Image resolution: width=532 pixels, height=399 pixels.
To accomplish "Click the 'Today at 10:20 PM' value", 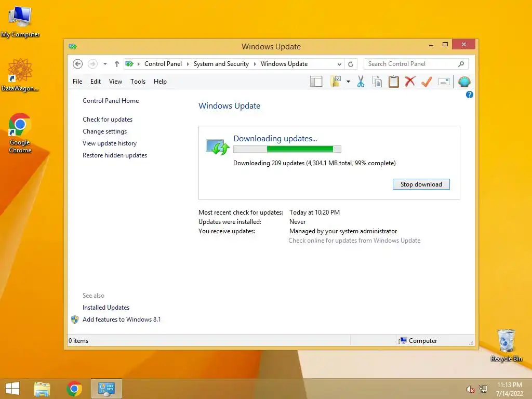I will click(314, 212).
